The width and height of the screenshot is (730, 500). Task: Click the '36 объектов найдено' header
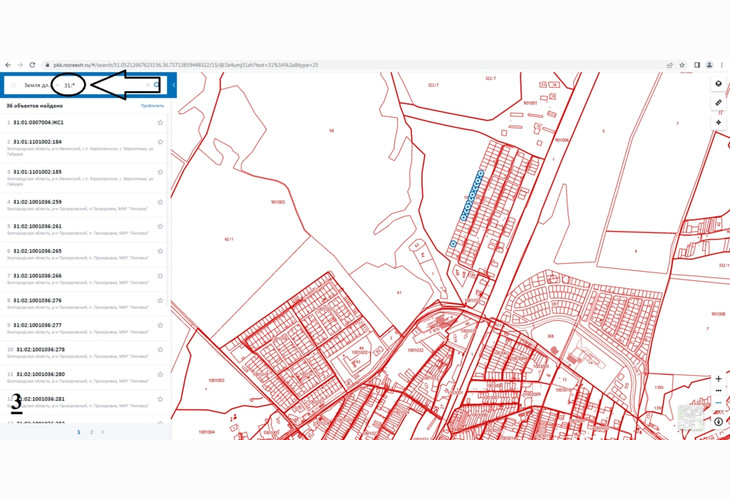click(34, 106)
